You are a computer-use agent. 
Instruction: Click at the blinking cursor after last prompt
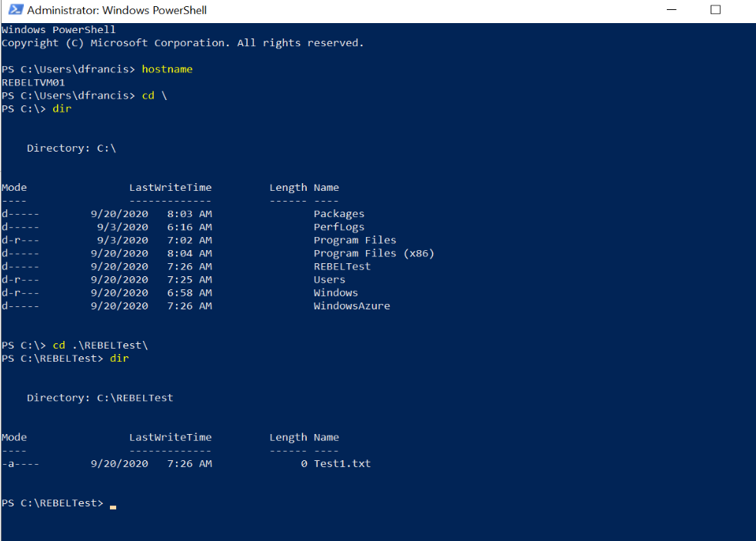pyautogui.click(x=113, y=506)
